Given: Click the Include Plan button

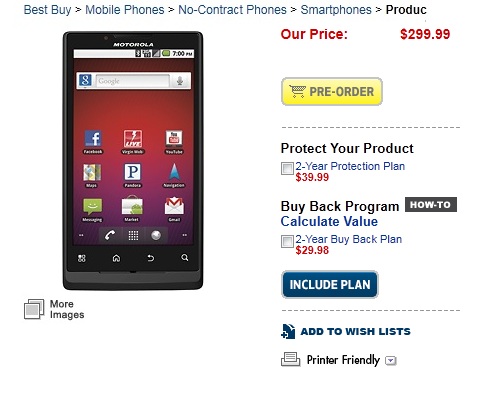Looking at the screenshot, I should pyautogui.click(x=330, y=284).
